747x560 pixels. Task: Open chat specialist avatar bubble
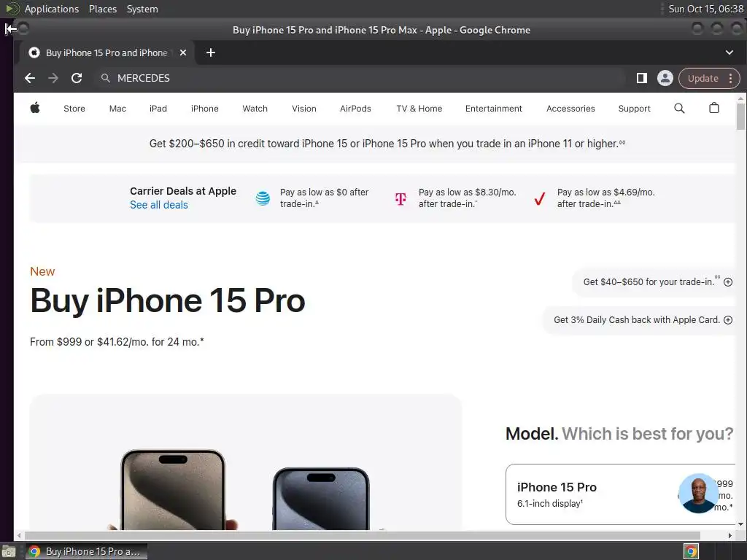(x=698, y=494)
